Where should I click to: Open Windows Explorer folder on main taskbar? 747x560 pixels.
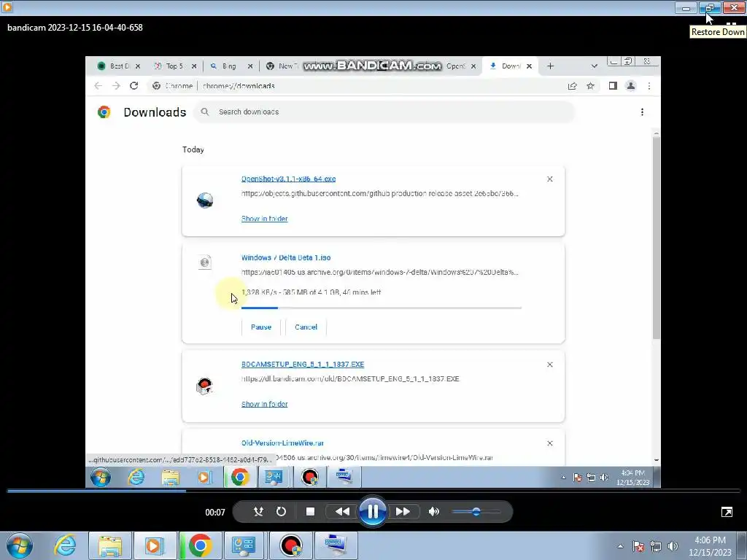coord(109,545)
